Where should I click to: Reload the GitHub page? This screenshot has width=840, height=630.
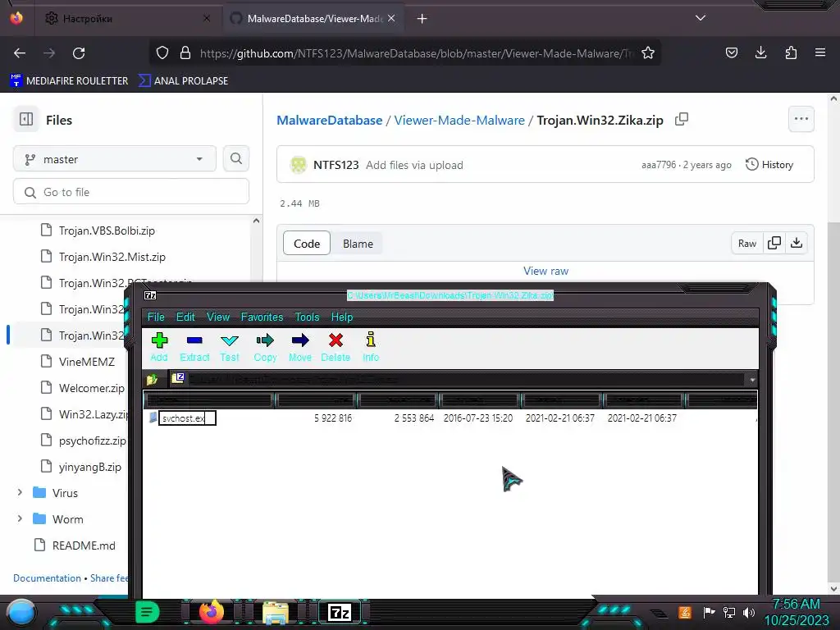(x=79, y=53)
